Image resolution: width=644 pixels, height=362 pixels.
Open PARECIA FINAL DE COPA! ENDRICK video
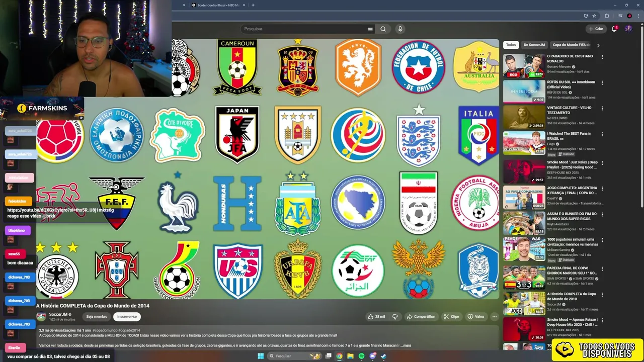pos(524,277)
